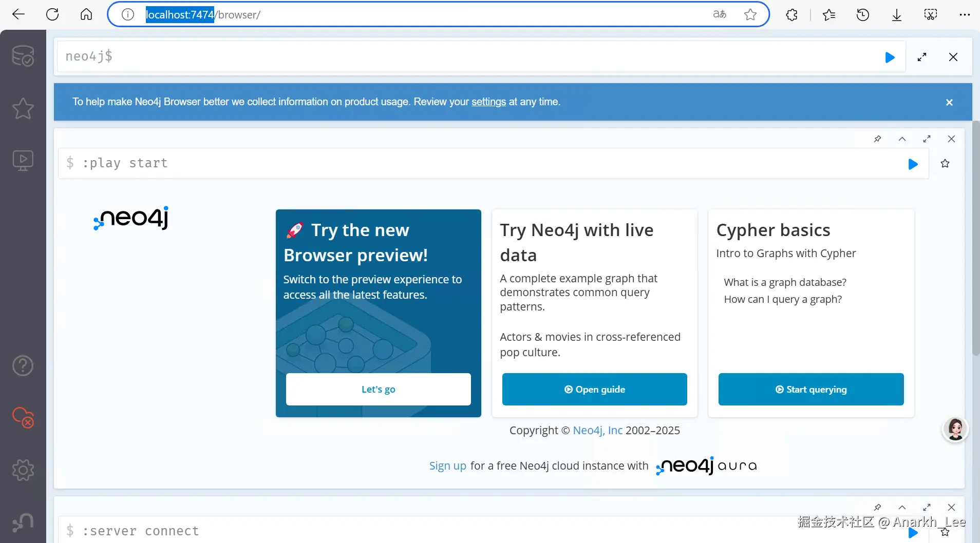This screenshot has height=543, width=980.
Task: Open browser extensions menu
Action: 791,15
